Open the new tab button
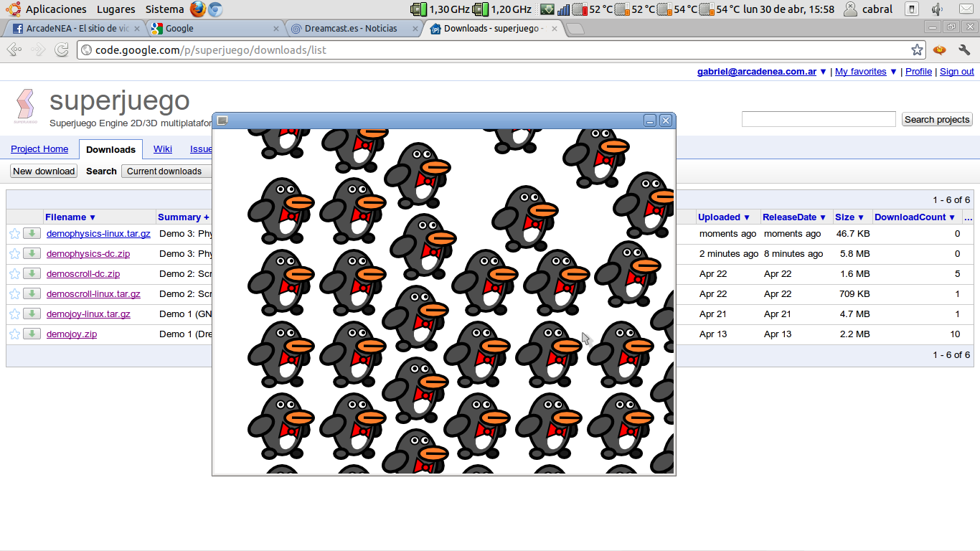This screenshot has height=551, width=980. pos(575,29)
